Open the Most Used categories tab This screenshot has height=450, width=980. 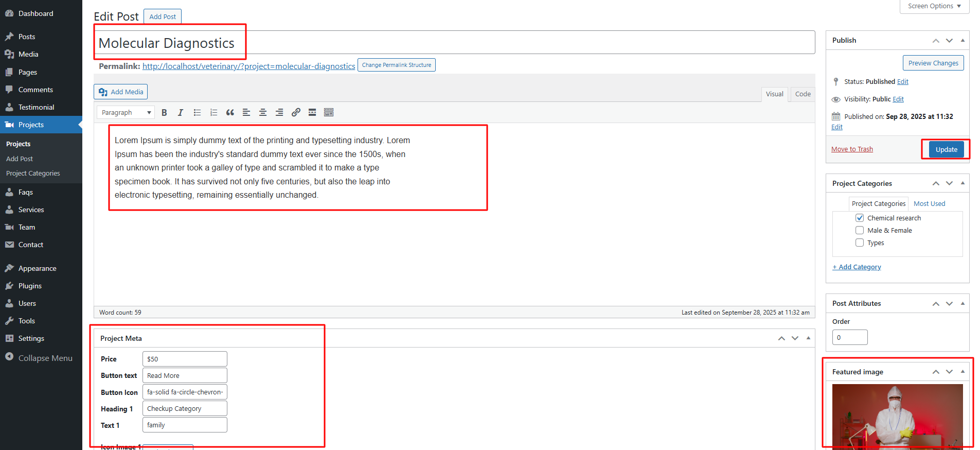click(x=929, y=204)
